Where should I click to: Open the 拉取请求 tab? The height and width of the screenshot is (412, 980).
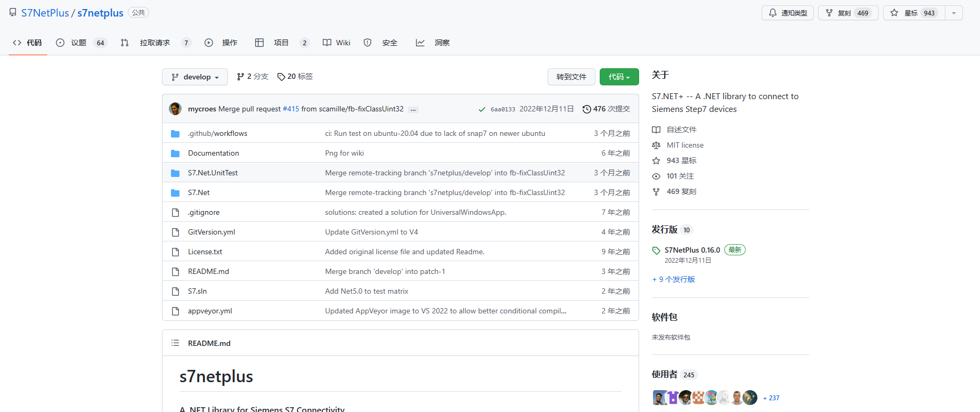[x=156, y=43]
